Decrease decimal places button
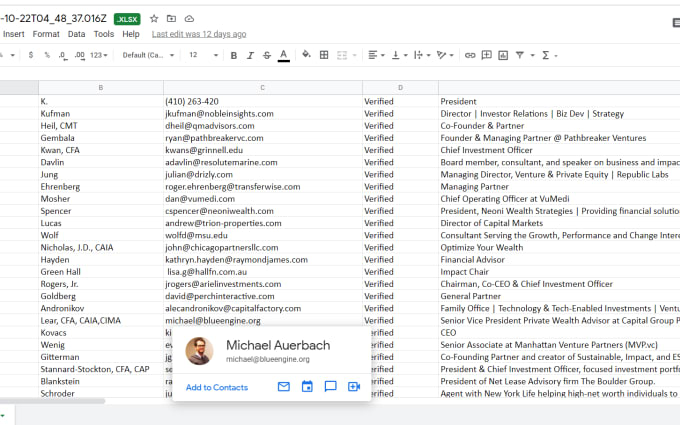Screen dimensions: 680x425 63,55
